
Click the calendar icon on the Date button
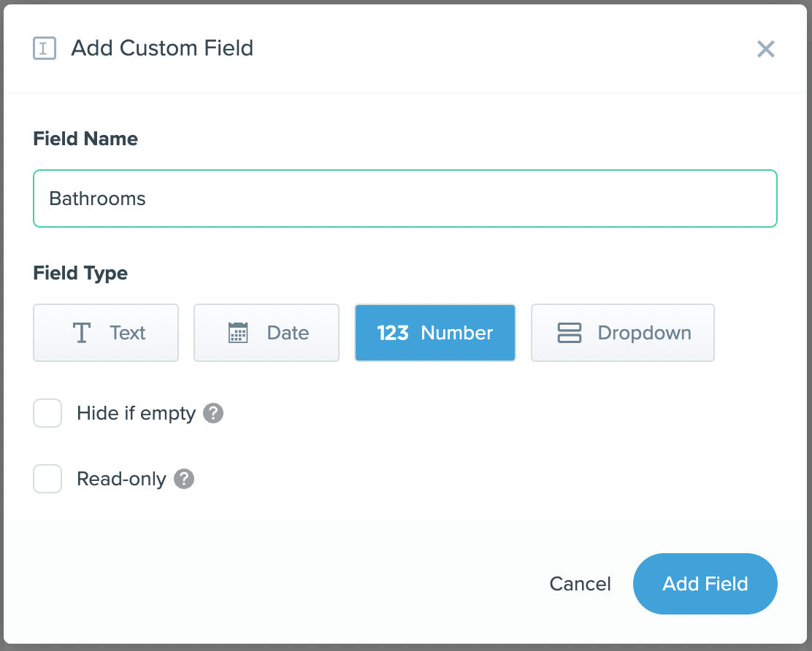pyautogui.click(x=238, y=333)
